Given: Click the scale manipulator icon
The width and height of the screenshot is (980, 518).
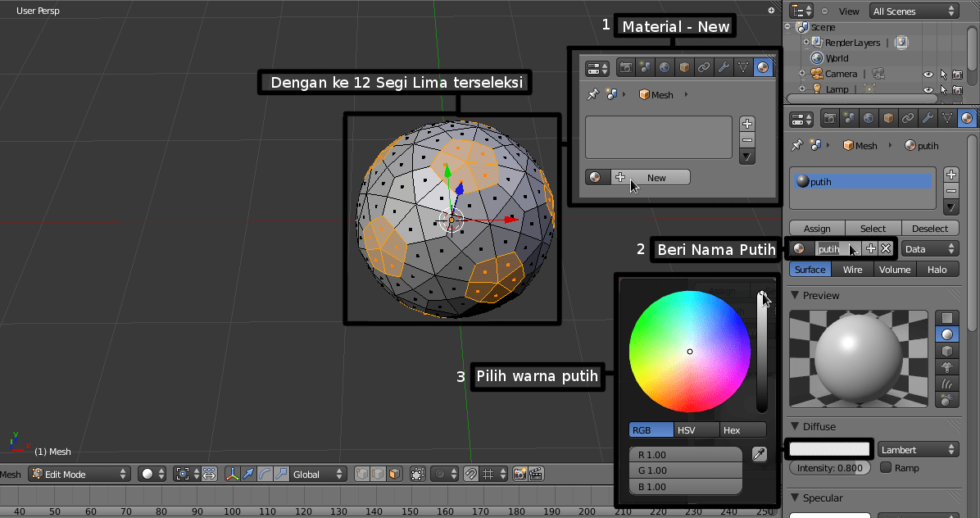Looking at the screenshot, I should click(280, 475).
